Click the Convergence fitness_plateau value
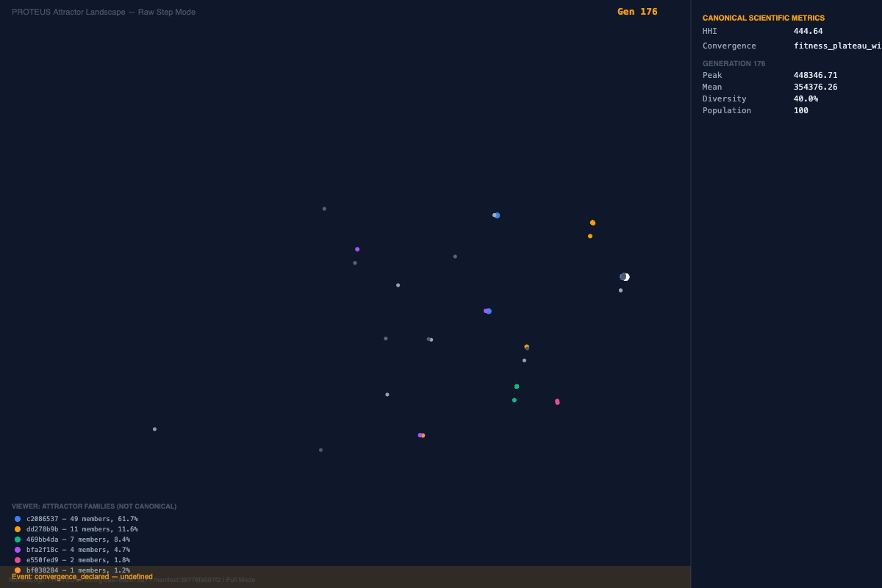 coord(837,46)
